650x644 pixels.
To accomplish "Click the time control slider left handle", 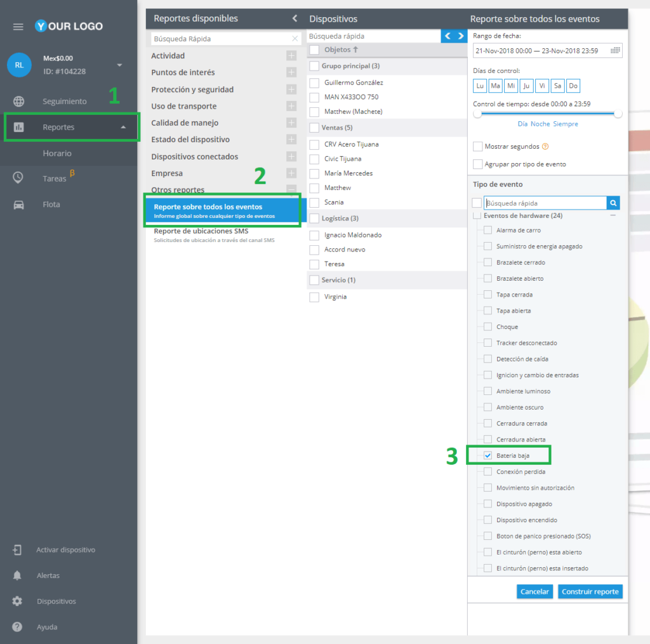I will click(x=477, y=114).
